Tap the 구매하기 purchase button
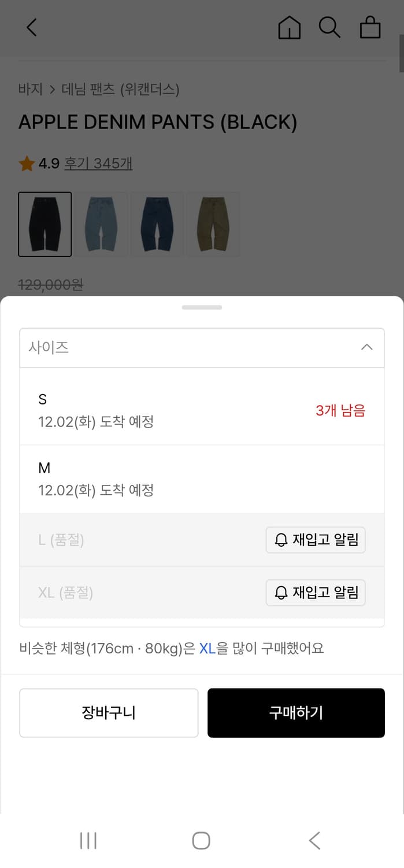This screenshot has height=868, width=404. point(296,712)
